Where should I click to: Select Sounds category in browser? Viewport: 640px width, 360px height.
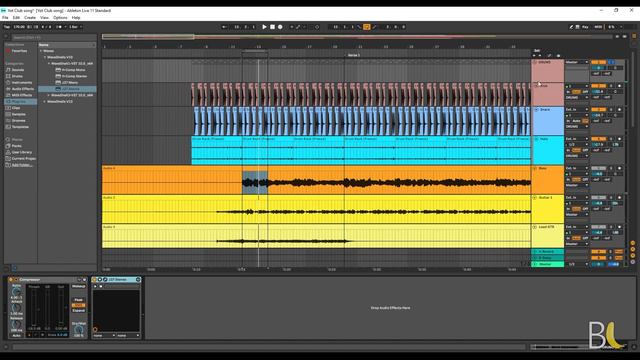click(18, 70)
